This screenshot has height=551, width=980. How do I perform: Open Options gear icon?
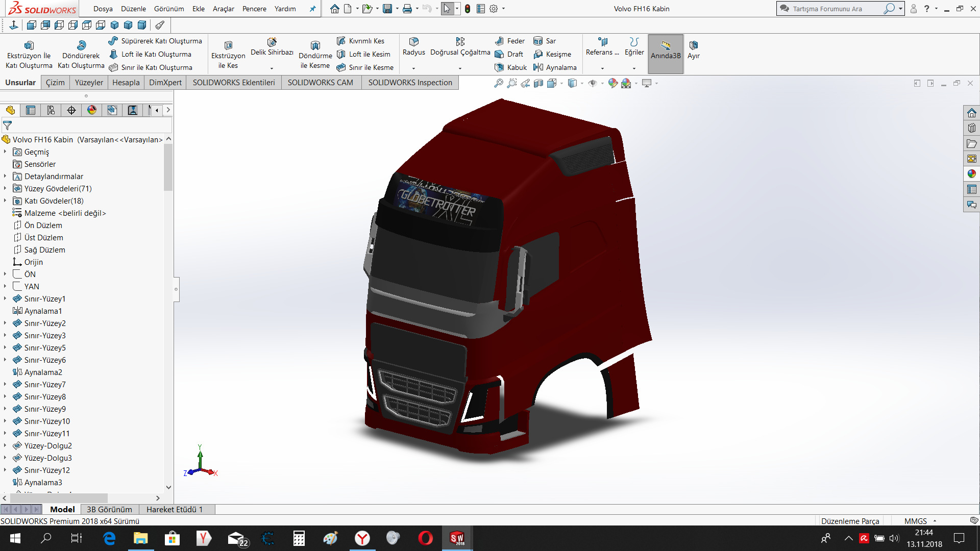(x=494, y=9)
